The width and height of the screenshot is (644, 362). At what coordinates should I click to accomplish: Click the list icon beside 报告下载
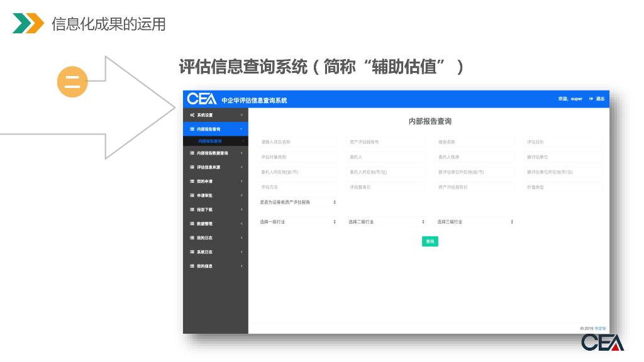click(x=192, y=209)
